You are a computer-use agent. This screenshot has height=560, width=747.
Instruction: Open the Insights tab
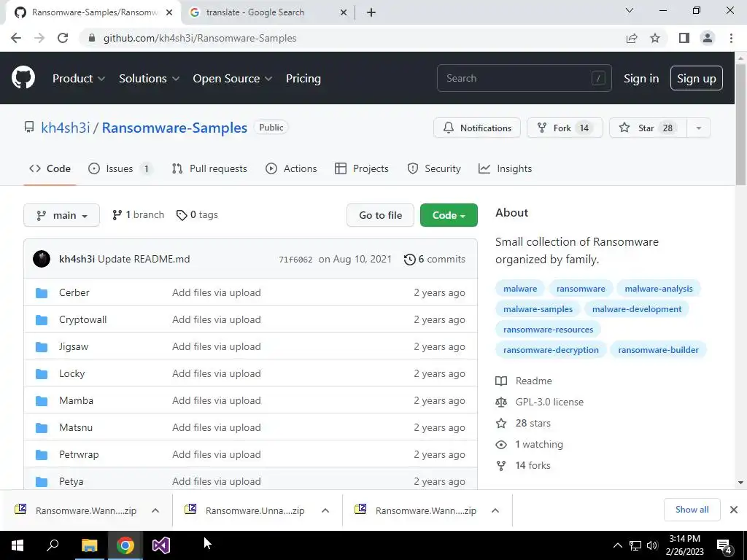505,168
